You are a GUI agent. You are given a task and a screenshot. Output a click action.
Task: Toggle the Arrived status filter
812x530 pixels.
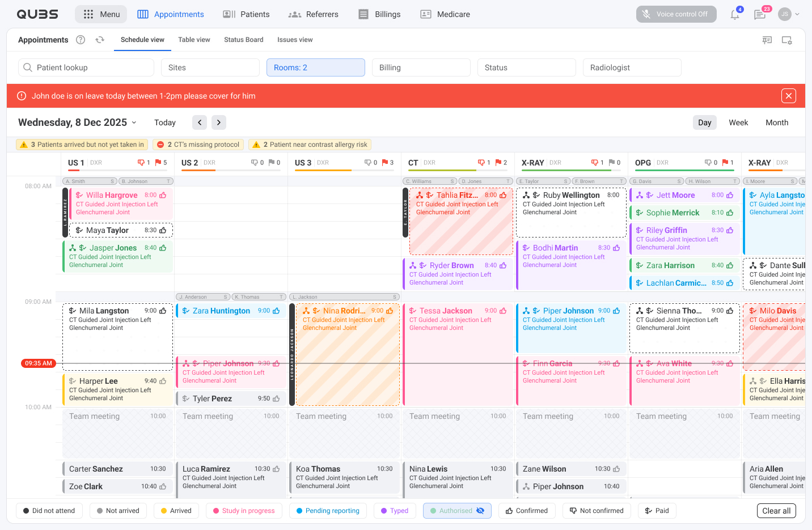click(x=176, y=511)
